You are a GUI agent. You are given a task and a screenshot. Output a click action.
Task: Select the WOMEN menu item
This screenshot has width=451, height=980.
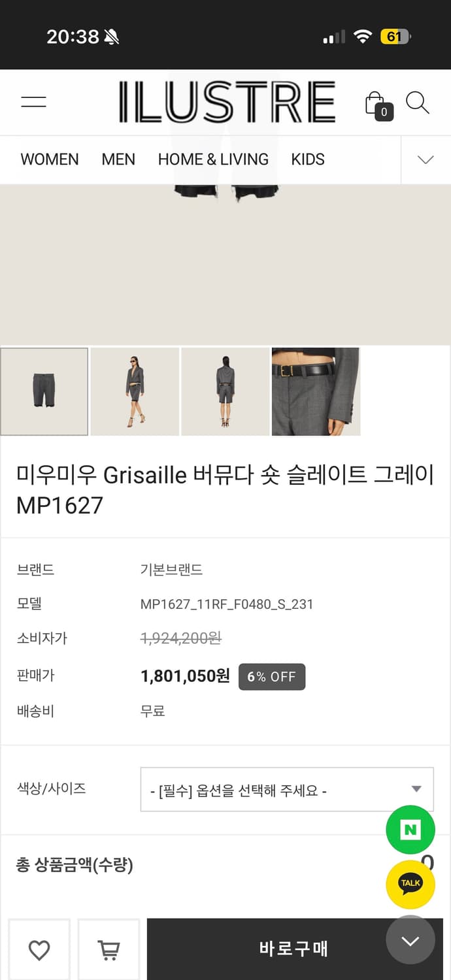49,159
